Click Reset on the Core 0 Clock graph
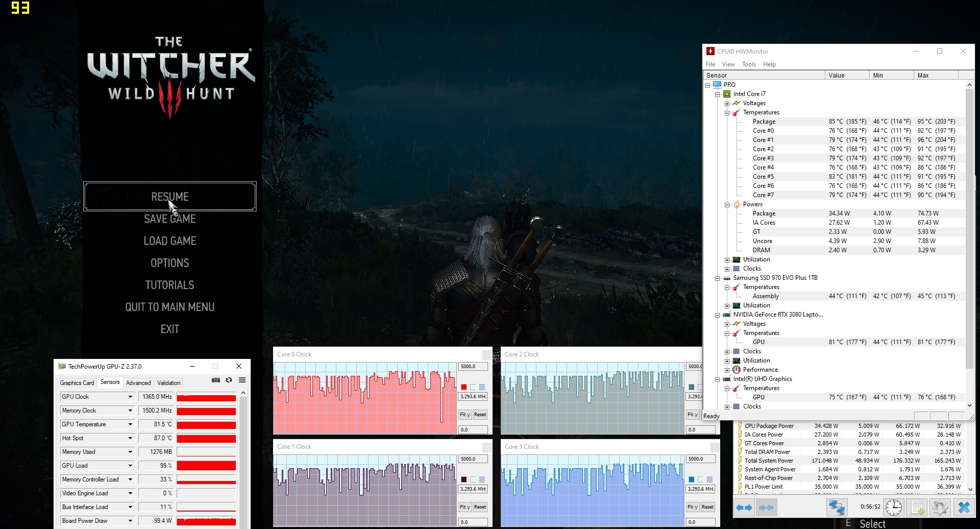Screen dimensions: 980x529 (480, 415)
